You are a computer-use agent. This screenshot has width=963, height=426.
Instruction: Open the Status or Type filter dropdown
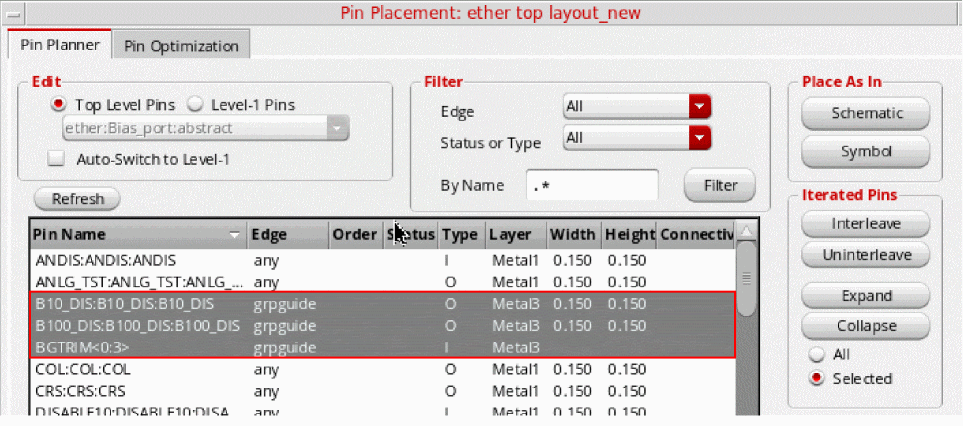637,138
